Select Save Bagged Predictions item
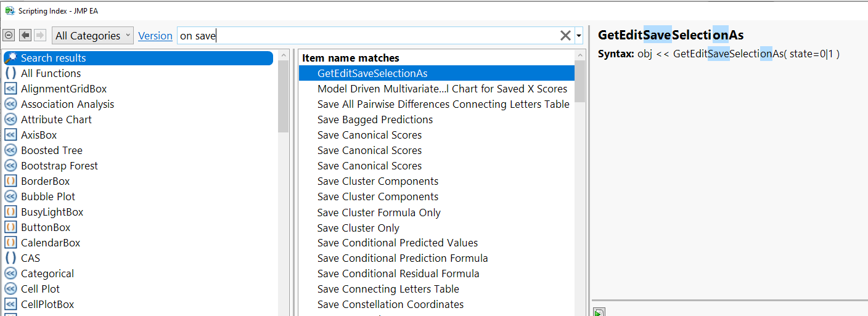Screen dimensions: 868x316 pos(375,120)
